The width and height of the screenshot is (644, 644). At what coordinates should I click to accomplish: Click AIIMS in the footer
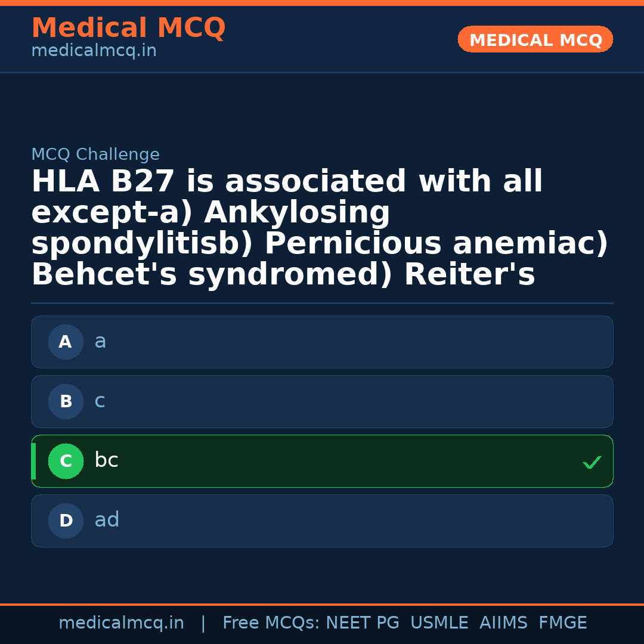click(503, 623)
